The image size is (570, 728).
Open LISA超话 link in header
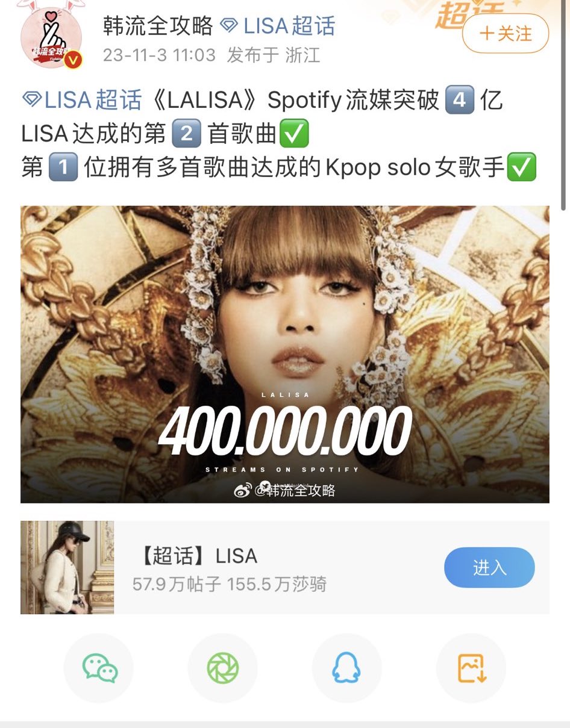289,25
